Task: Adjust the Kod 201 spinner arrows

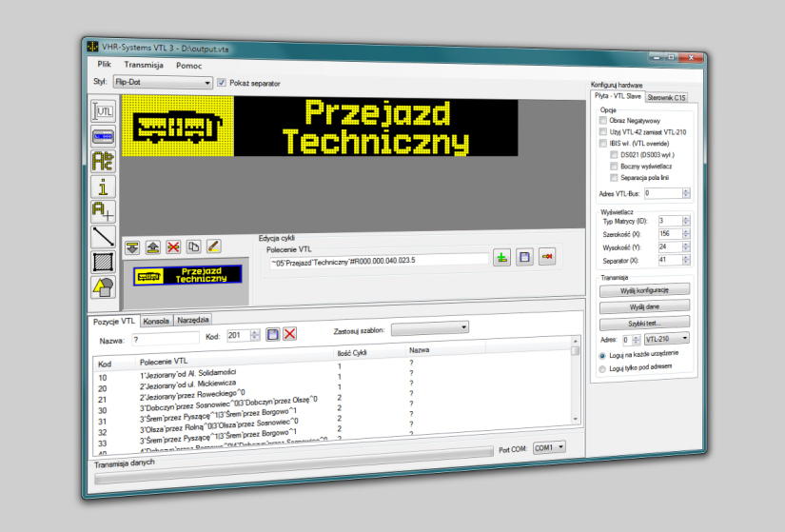Action: pos(255,335)
